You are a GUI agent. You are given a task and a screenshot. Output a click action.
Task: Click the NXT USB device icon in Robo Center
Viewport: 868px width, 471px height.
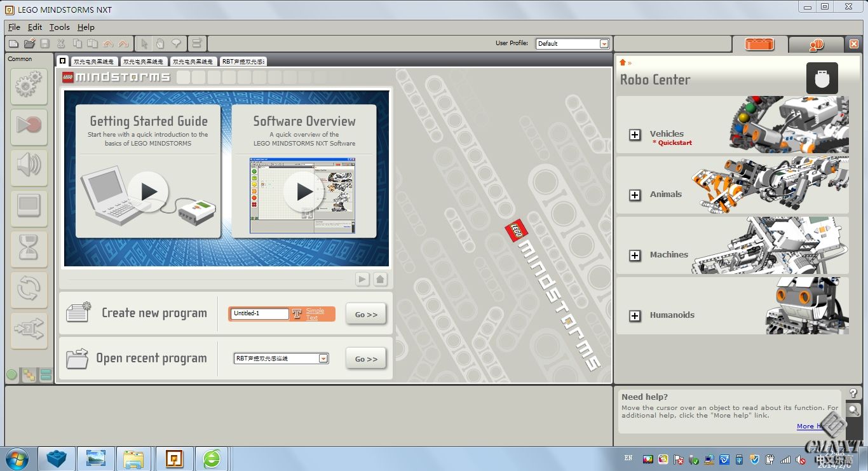pos(822,78)
